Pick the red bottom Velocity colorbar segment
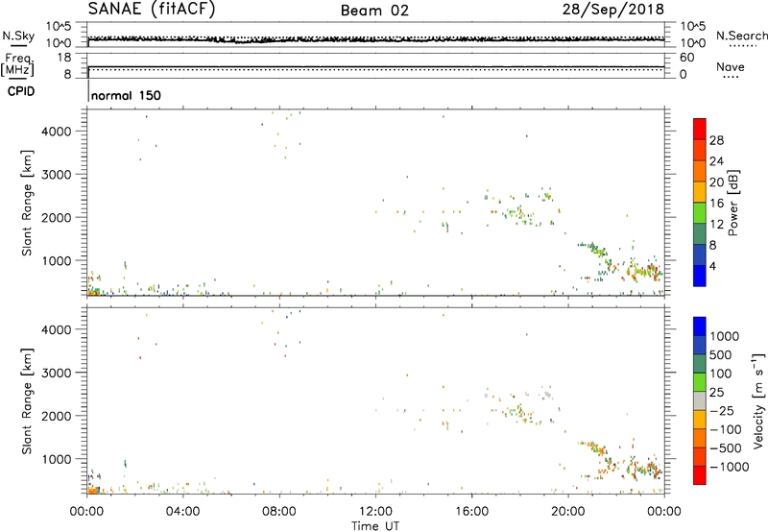Screen dimensions: 768x532 tap(700, 475)
